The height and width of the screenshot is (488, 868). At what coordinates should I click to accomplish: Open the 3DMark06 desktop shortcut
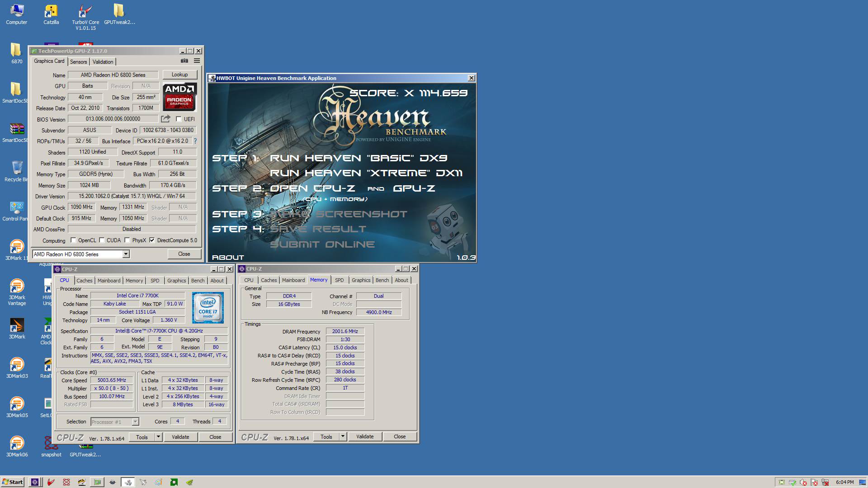point(17,446)
